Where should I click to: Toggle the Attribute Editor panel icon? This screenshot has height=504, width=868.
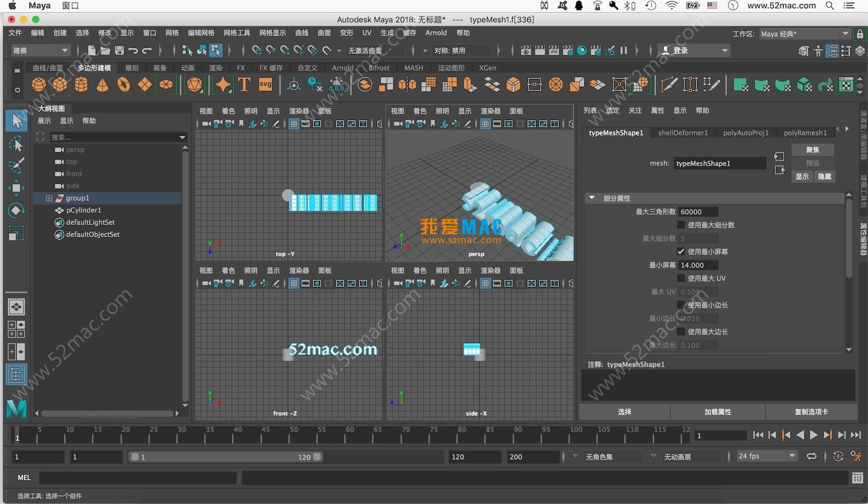(x=832, y=51)
